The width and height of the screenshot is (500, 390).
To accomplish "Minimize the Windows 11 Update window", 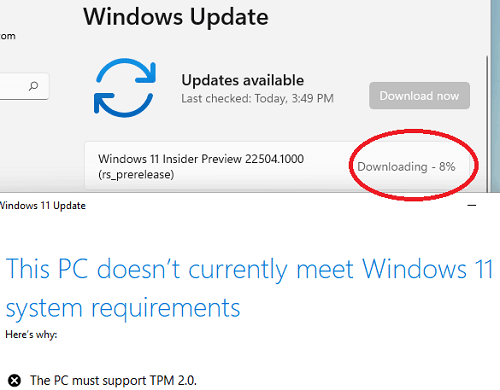I will click(x=472, y=205).
